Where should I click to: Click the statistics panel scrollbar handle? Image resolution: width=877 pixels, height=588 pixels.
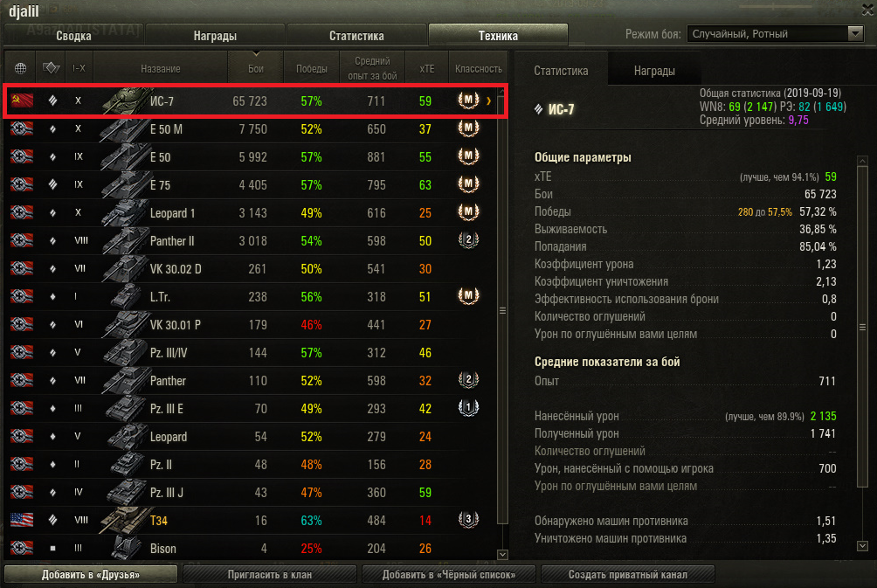pos(862,327)
